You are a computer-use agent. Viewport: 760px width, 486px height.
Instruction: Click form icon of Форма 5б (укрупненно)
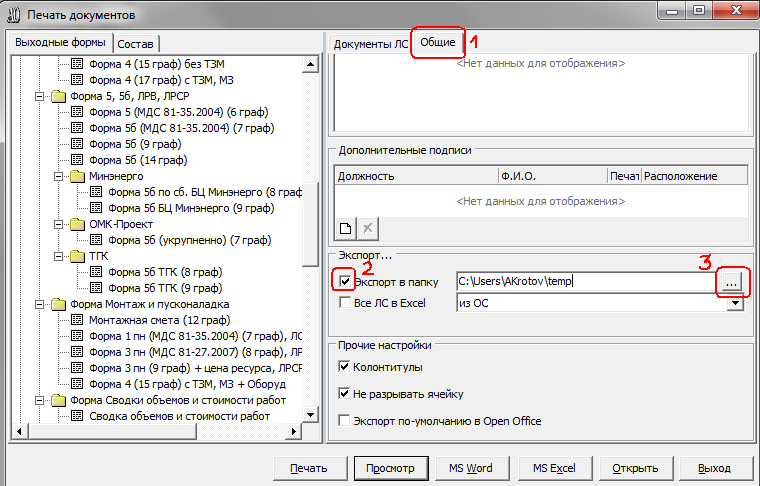point(96,240)
